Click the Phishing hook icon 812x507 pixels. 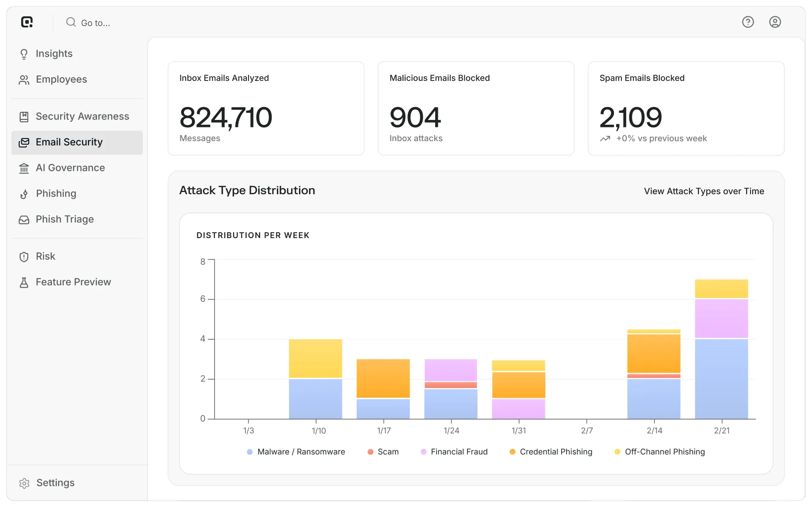pos(24,194)
